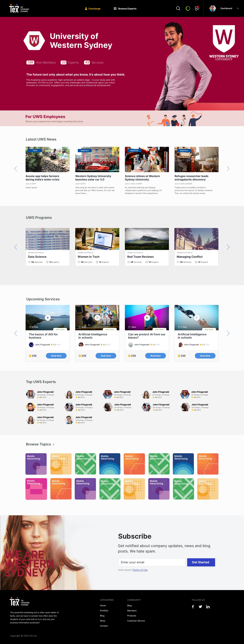Open Customer Service in the footer
Viewport: 244px width, 644px height.
click(136, 621)
